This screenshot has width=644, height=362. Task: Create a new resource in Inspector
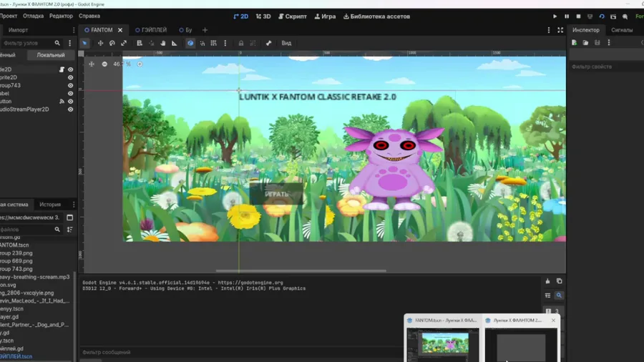pyautogui.click(x=574, y=43)
